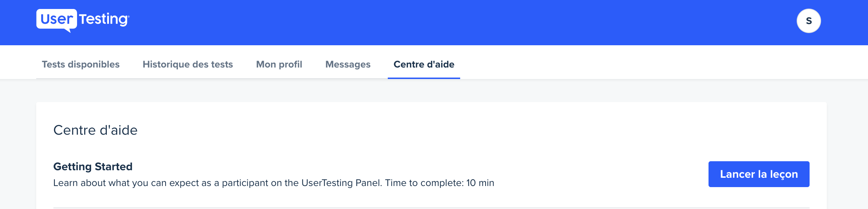
Task: Click the blank navigation bar area after the tabs
Action: 645,63
